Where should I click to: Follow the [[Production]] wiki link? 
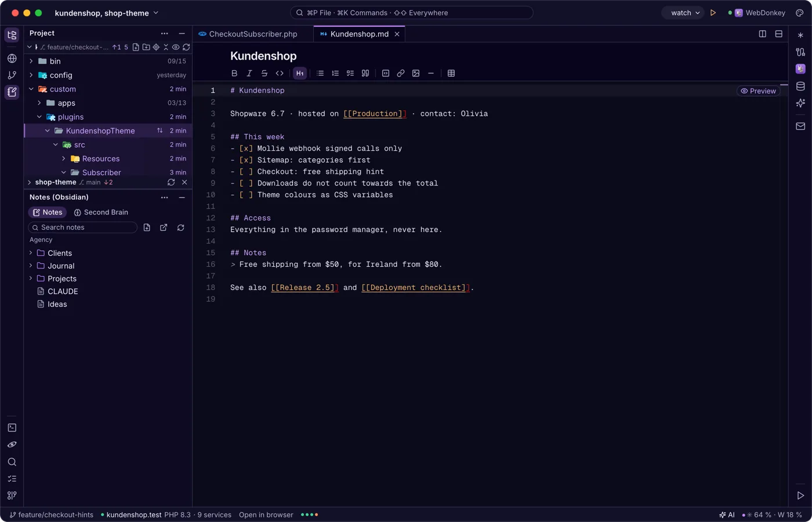375,114
